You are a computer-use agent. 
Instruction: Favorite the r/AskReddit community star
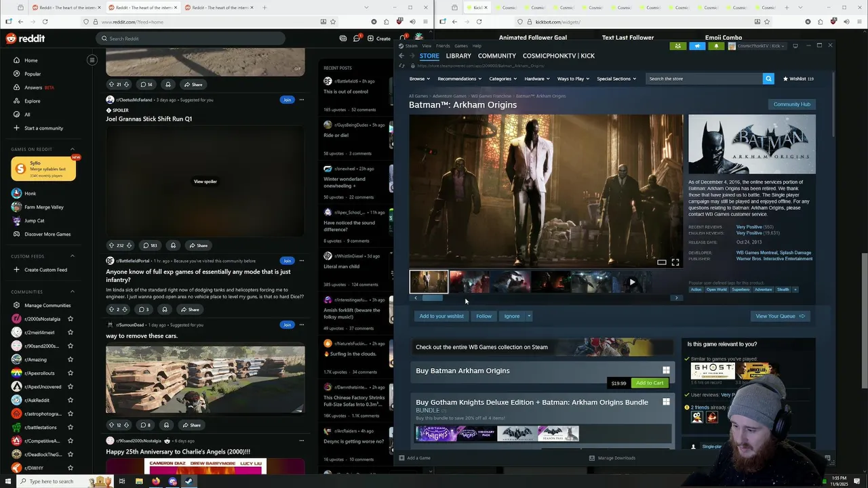point(71,400)
